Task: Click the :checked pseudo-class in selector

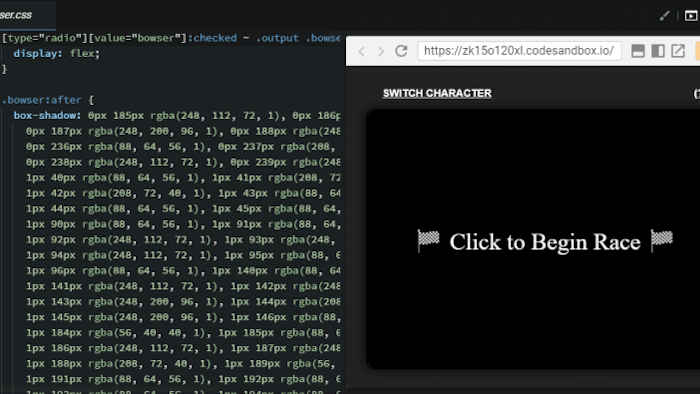Action: pyautogui.click(x=212, y=38)
